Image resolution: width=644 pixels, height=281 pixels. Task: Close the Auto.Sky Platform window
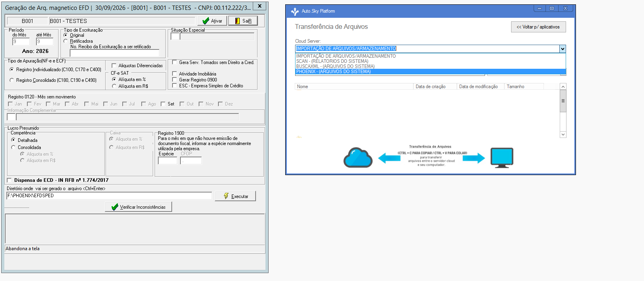pyautogui.click(x=566, y=8)
